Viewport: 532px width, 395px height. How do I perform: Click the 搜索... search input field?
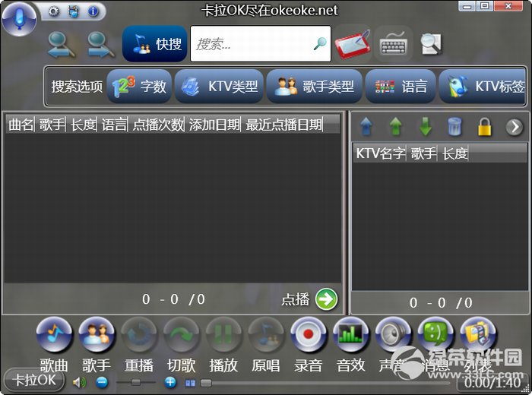(260, 44)
